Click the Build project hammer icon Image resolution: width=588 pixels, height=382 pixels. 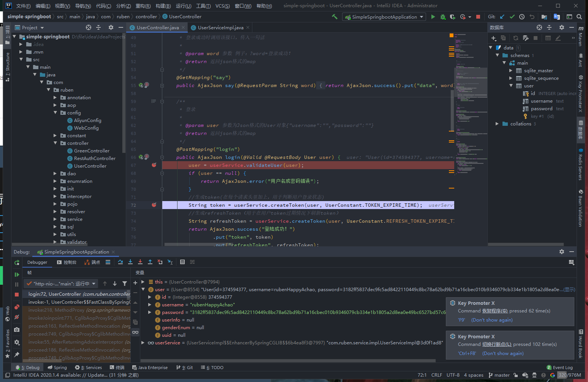(334, 17)
